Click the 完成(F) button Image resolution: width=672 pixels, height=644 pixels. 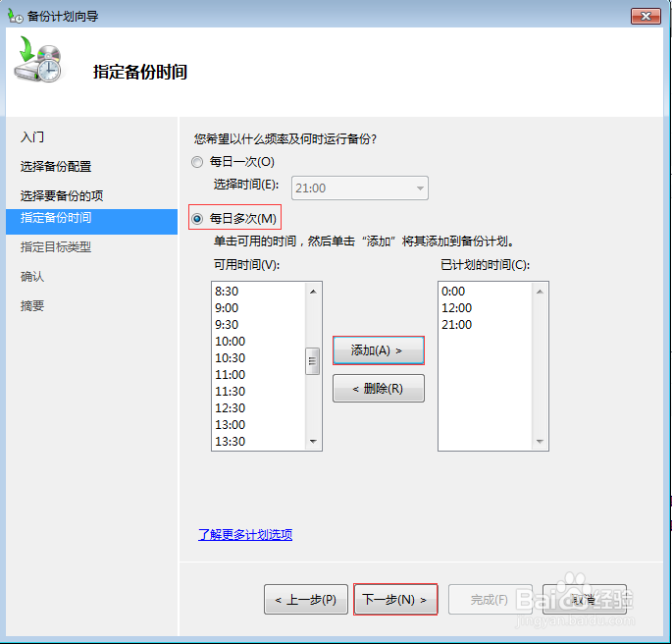pyautogui.click(x=490, y=600)
